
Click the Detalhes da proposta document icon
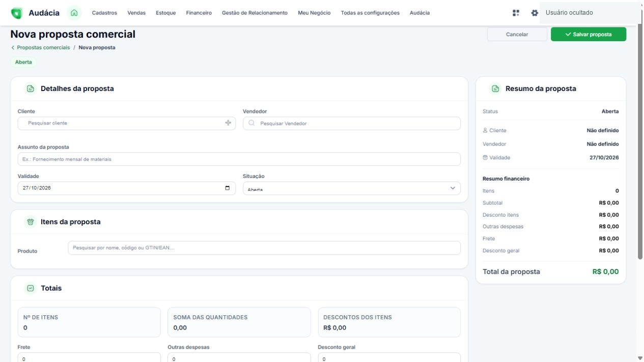[31, 88]
